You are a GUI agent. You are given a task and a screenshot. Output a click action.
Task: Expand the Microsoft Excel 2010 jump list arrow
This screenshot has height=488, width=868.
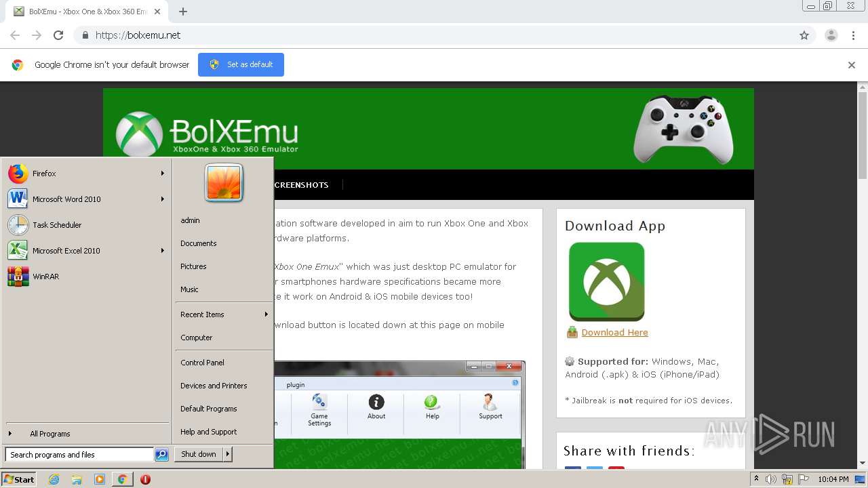(163, 251)
